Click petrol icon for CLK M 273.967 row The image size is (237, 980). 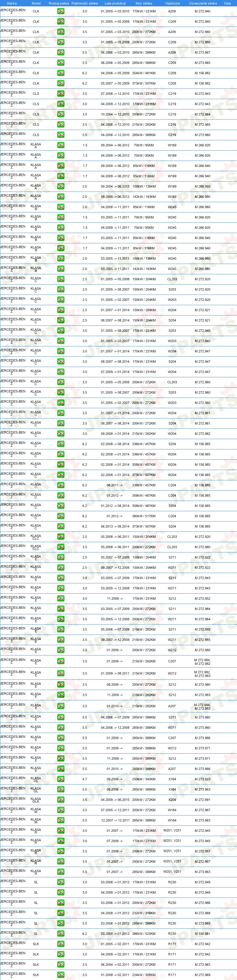coord(61,52)
